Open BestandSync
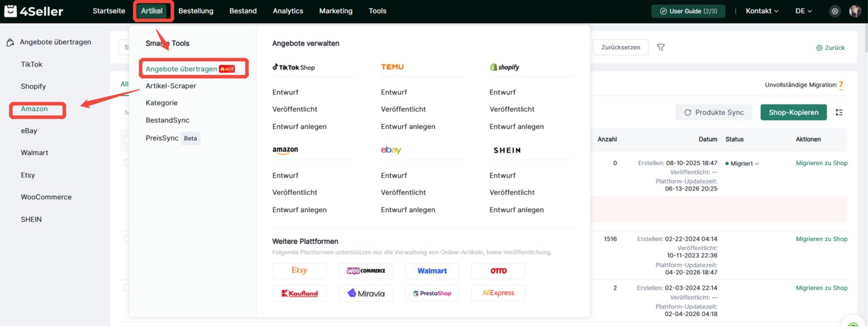Screen dimensions: 868x329 (x=167, y=120)
